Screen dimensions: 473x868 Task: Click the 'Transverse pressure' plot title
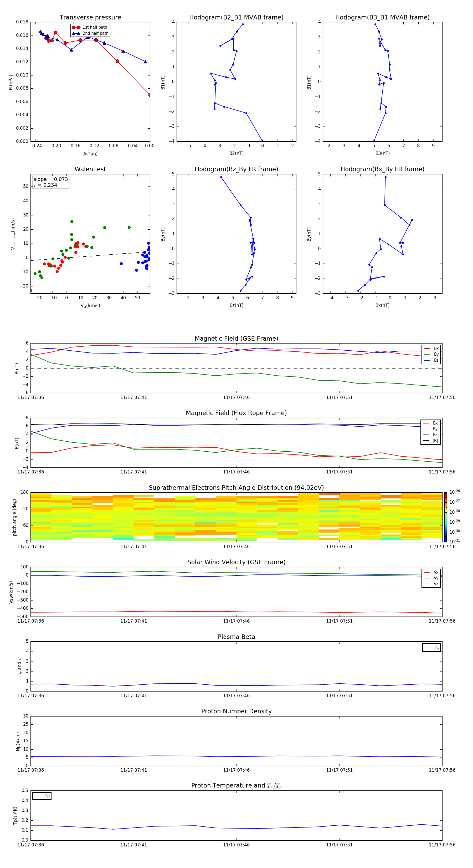(x=90, y=18)
